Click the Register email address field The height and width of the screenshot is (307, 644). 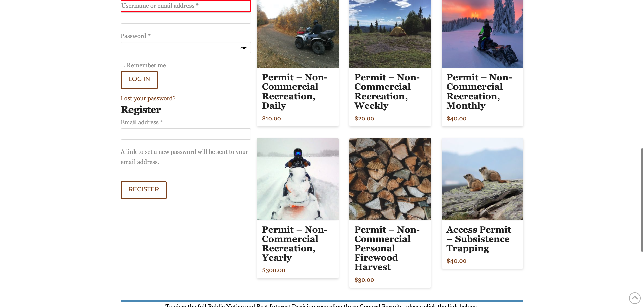185,134
